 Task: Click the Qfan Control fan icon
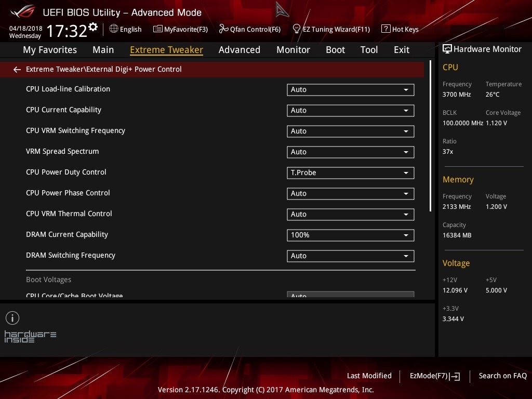pyautogui.click(x=223, y=29)
